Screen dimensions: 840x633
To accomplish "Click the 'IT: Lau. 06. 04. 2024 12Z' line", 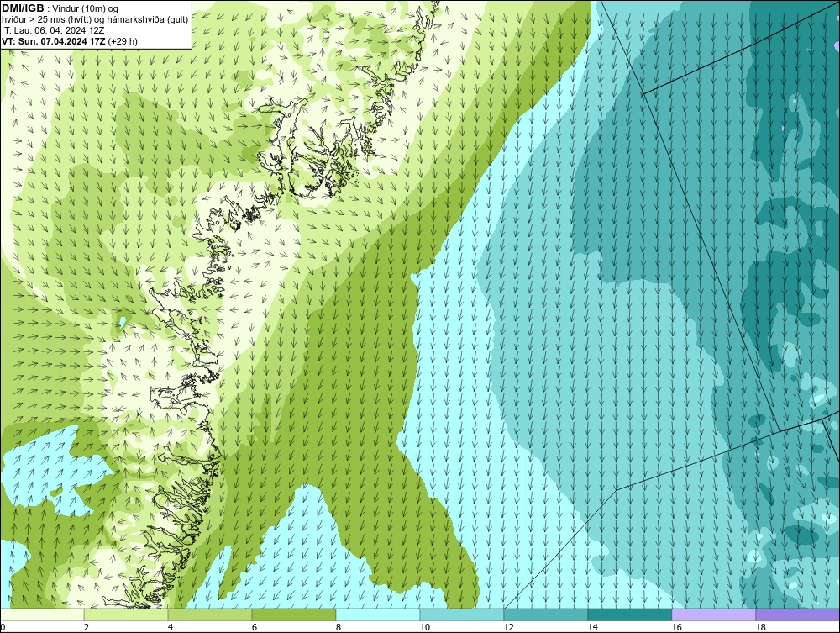I will pyautogui.click(x=53, y=30).
